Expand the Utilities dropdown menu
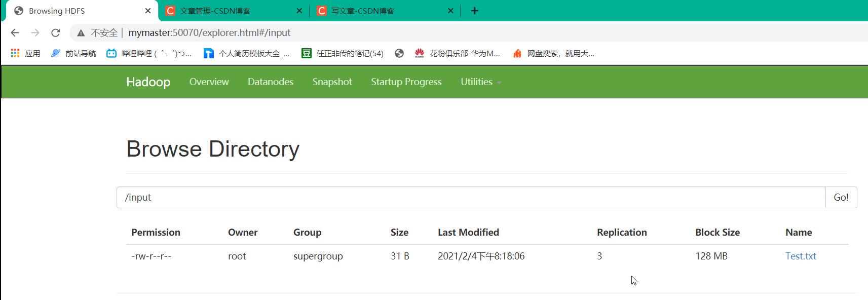 (x=481, y=82)
